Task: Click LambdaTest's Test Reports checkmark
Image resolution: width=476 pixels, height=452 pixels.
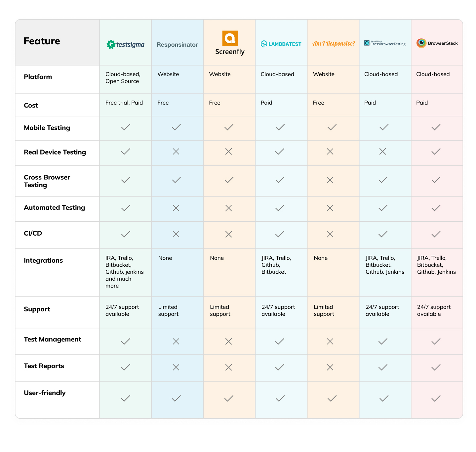Action: (x=280, y=367)
